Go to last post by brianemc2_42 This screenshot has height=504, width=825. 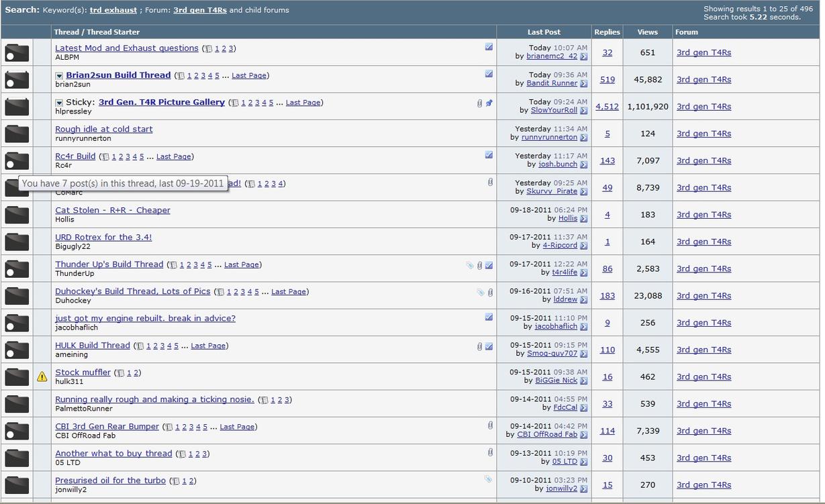pyautogui.click(x=583, y=57)
